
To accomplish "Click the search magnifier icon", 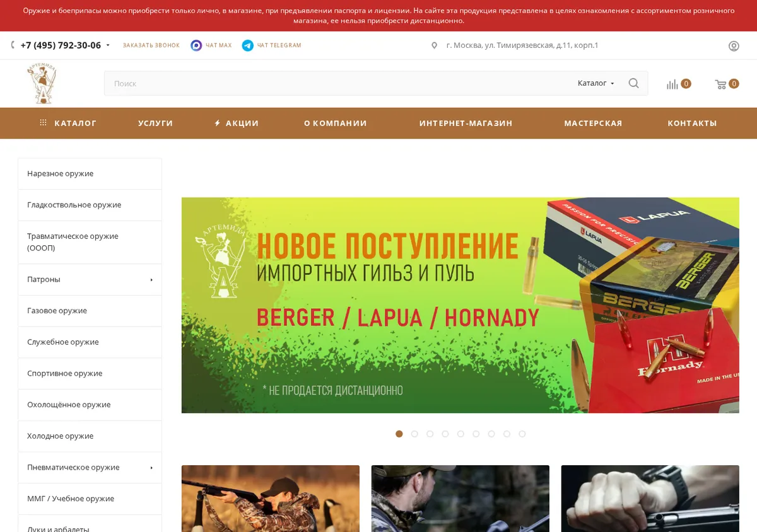I will (633, 83).
